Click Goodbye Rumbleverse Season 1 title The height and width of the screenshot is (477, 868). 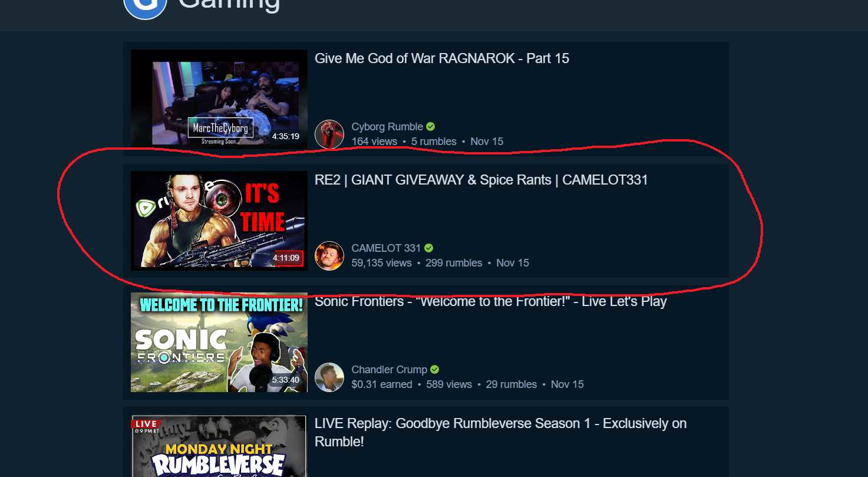pyautogui.click(x=501, y=432)
